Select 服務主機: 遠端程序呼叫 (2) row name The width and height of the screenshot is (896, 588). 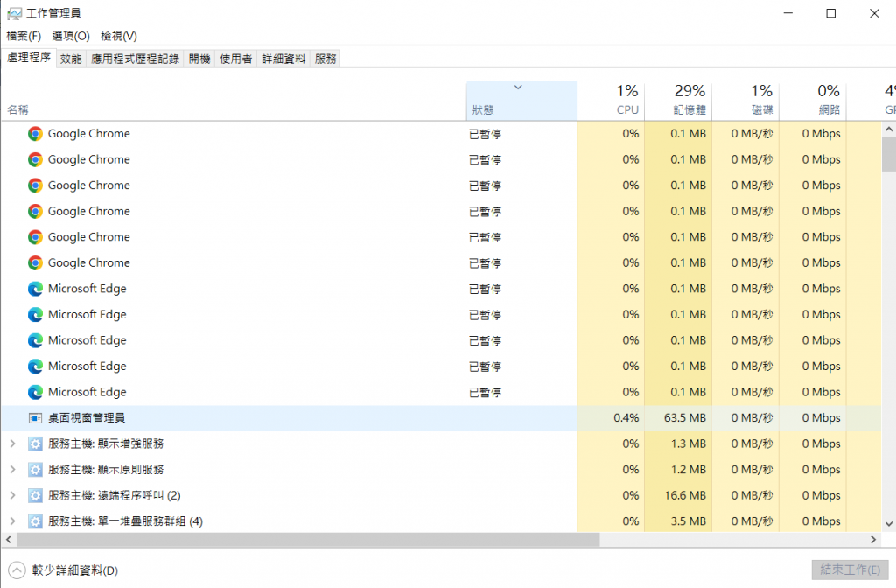(115, 495)
